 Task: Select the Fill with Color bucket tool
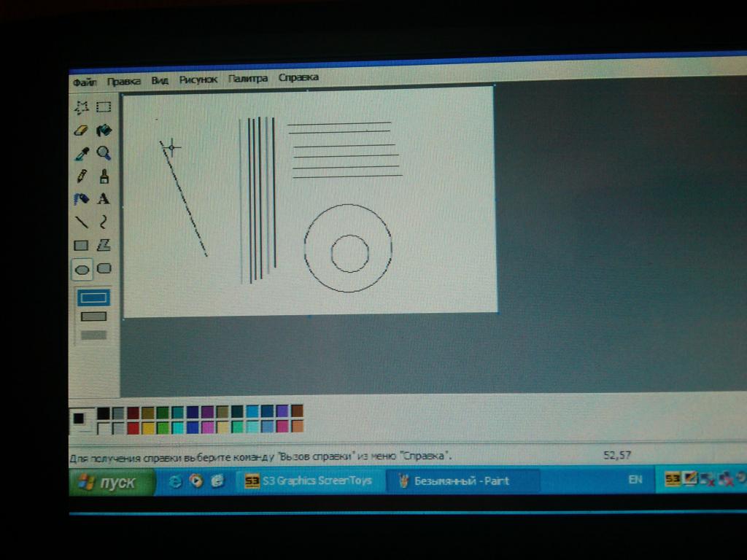tap(104, 131)
